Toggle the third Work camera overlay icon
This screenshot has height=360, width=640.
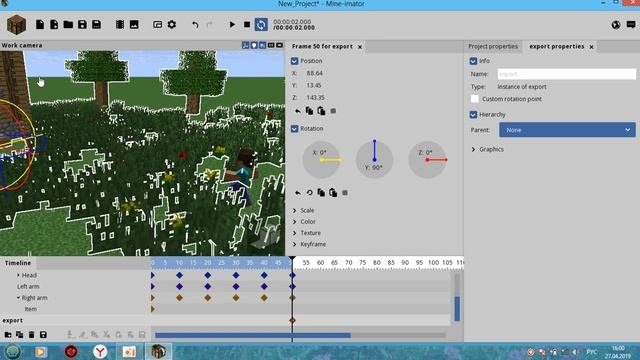point(262,45)
